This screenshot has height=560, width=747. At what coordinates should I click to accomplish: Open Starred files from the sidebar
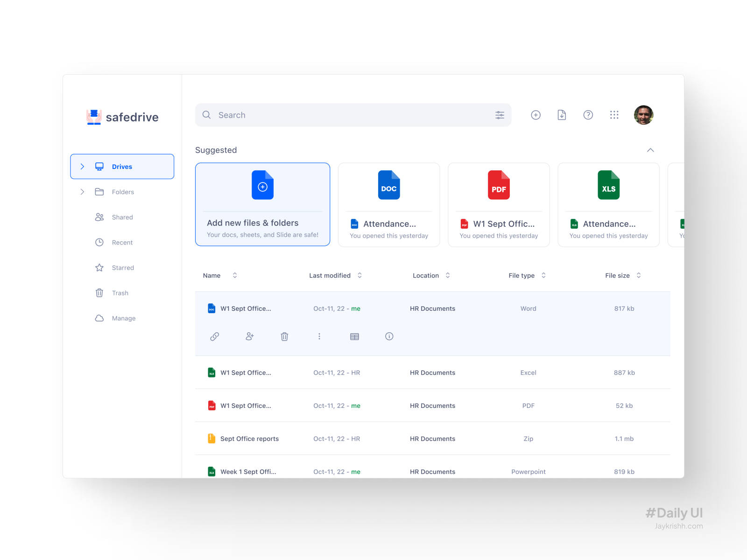(123, 267)
